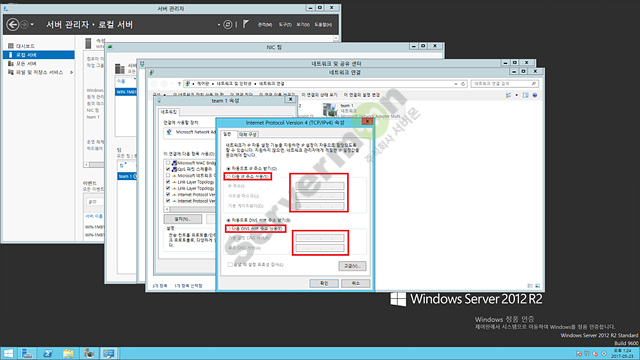Switch to details view in 네트워크 연결 status bar
The width and height of the screenshot is (640, 360).
click(x=530, y=286)
